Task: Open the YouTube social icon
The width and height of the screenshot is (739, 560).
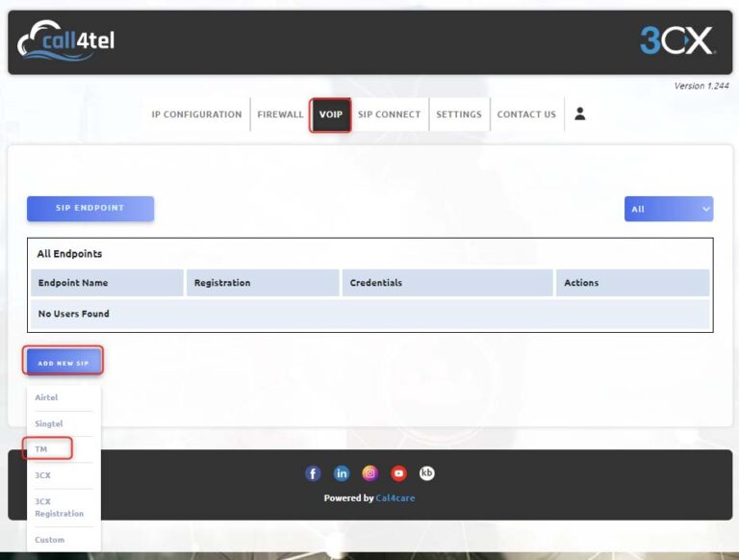Action: (398, 473)
